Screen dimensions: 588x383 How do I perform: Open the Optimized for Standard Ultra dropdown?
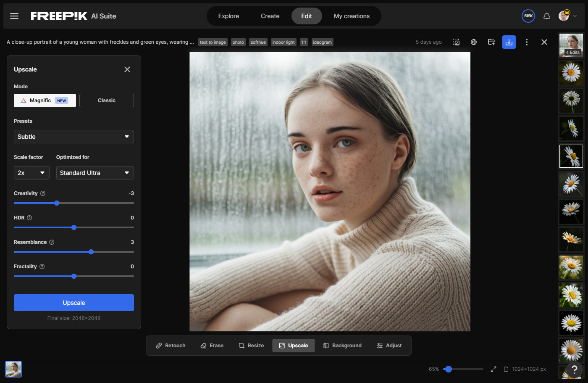coord(95,173)
